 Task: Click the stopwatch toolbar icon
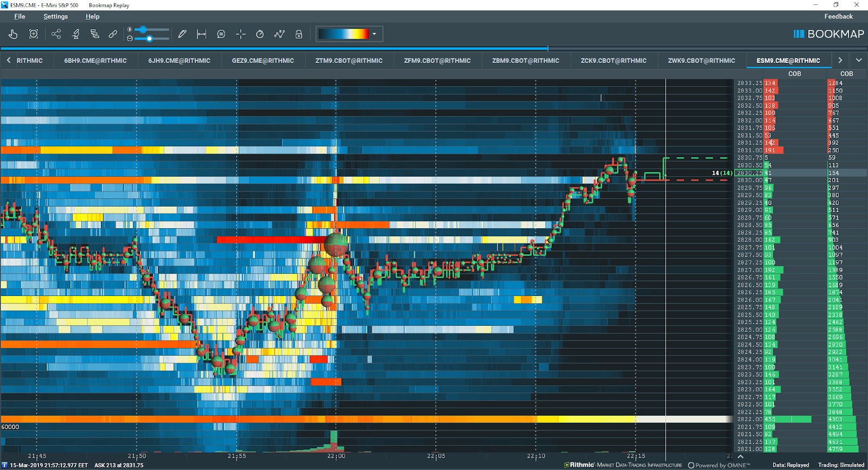click(260, 34)
